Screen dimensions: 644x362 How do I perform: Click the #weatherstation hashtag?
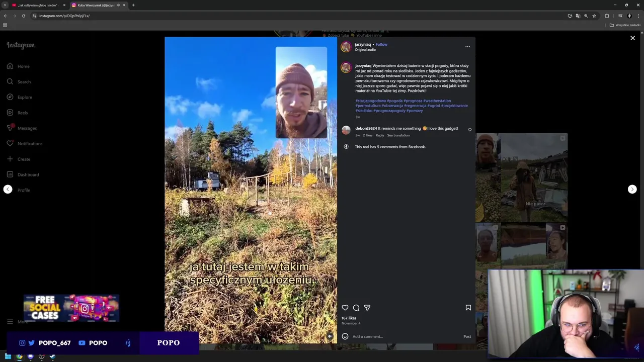coord(437,101)
